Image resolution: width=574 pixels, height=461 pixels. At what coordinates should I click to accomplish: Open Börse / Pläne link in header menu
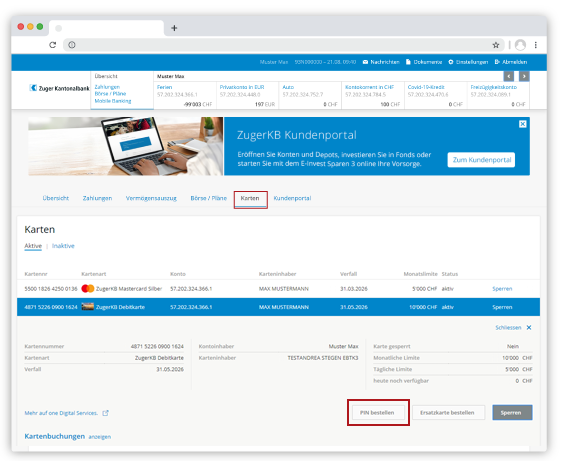(x=110, y=94)
